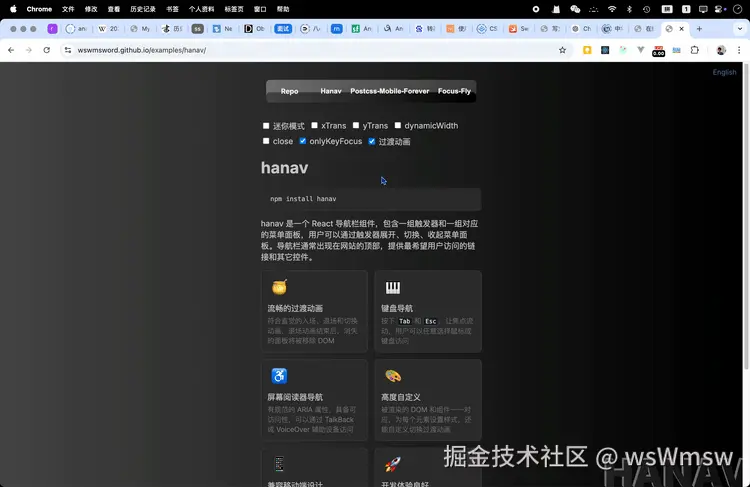Toggle the yTrans checkbox
750x487 pixels.
(356, 125)
